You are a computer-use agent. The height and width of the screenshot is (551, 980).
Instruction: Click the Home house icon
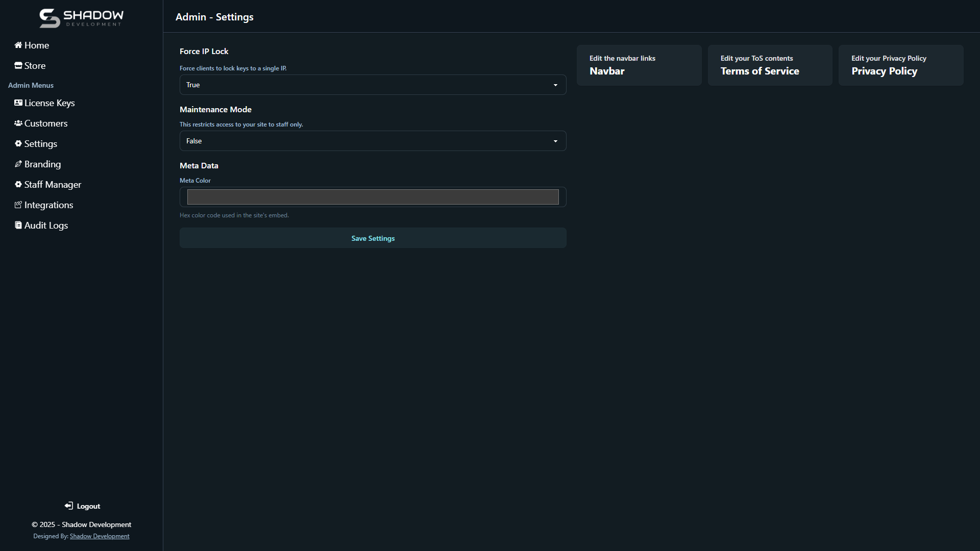coord(18,45)
